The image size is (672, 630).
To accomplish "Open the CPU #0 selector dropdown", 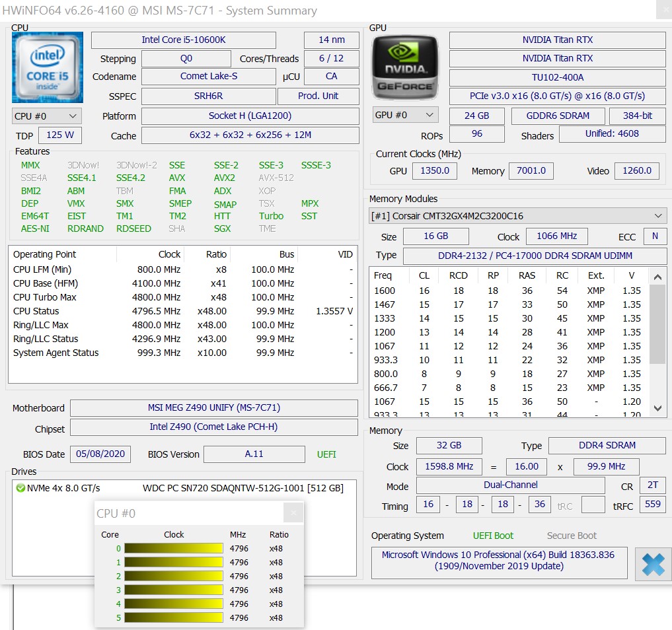I will [x=46, y=116].
